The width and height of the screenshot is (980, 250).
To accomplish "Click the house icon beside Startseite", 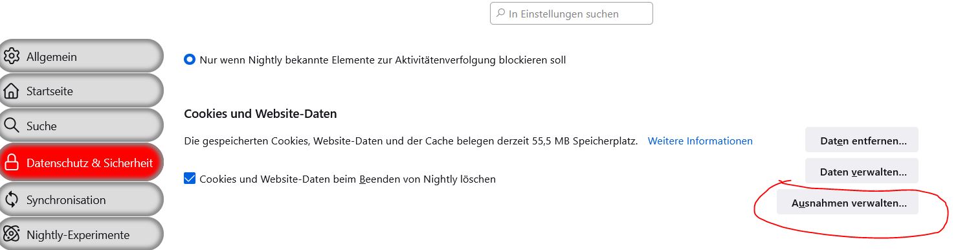I will (x=12, y=91).
